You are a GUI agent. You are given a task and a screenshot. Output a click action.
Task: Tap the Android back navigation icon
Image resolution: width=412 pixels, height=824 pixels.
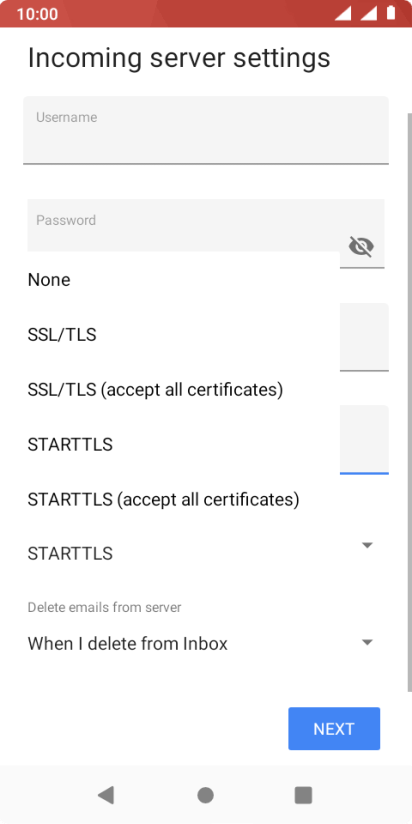coord(106,795)
